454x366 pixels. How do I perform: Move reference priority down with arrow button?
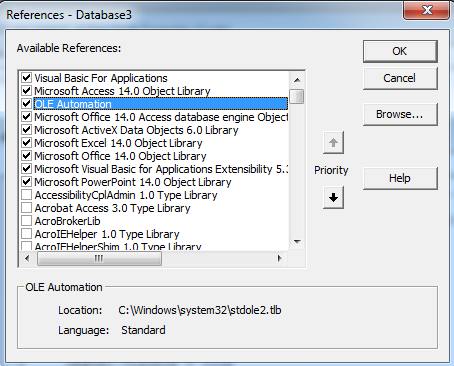[x=333, y=198]
